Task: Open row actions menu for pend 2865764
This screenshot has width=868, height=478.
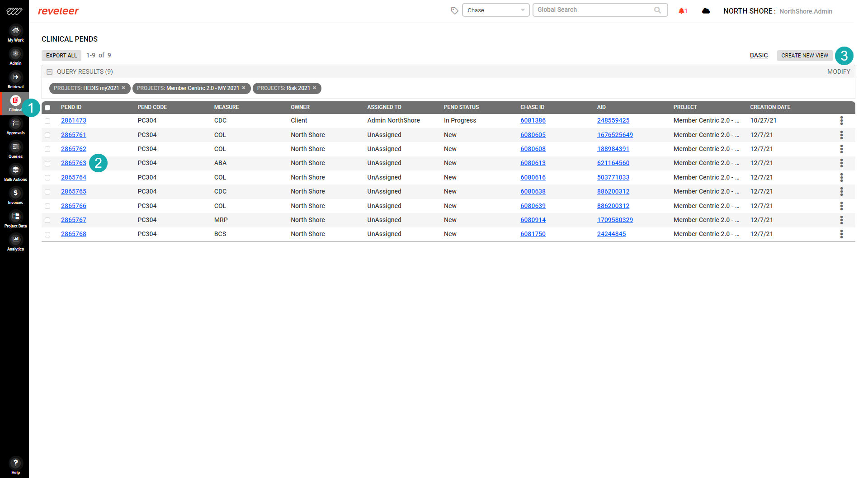Action: tap(841, 177)
